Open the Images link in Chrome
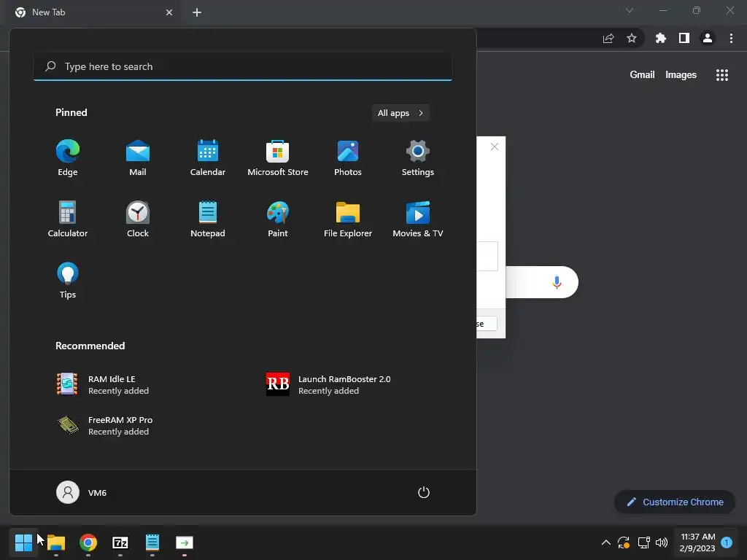Viewport: 747px width, 560px height. point(681,75)
